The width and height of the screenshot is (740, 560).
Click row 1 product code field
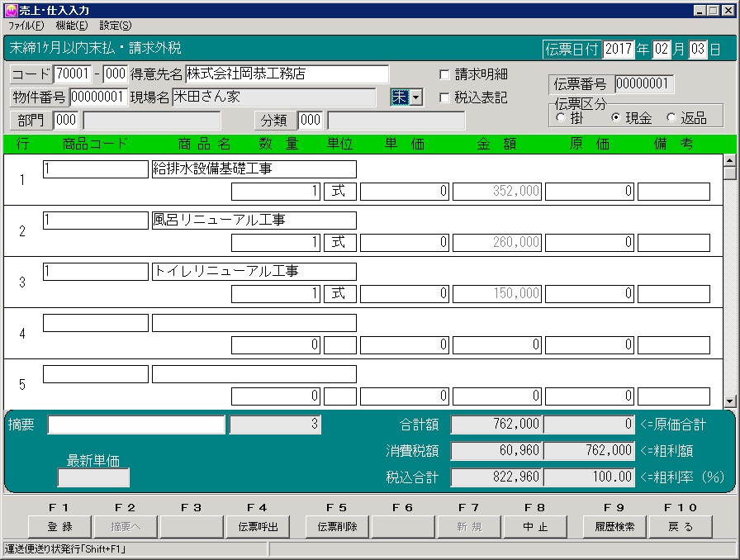point(95,169)
